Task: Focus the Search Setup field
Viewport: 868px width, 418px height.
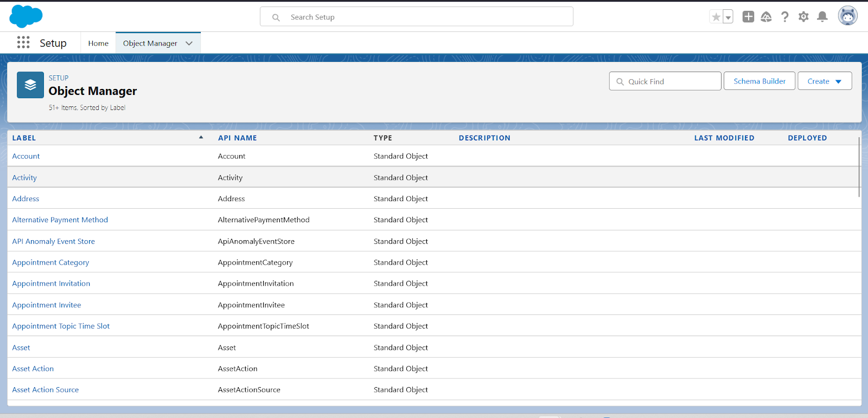Action: click(x=417, y=17)
